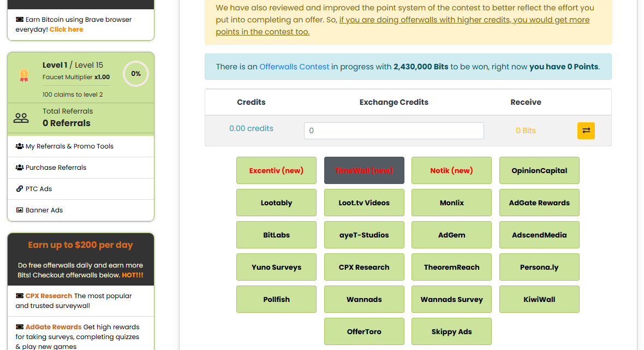644x350 pixels.
Task: Open the Persona.ly offerwall
Action: tap(539, 267)
